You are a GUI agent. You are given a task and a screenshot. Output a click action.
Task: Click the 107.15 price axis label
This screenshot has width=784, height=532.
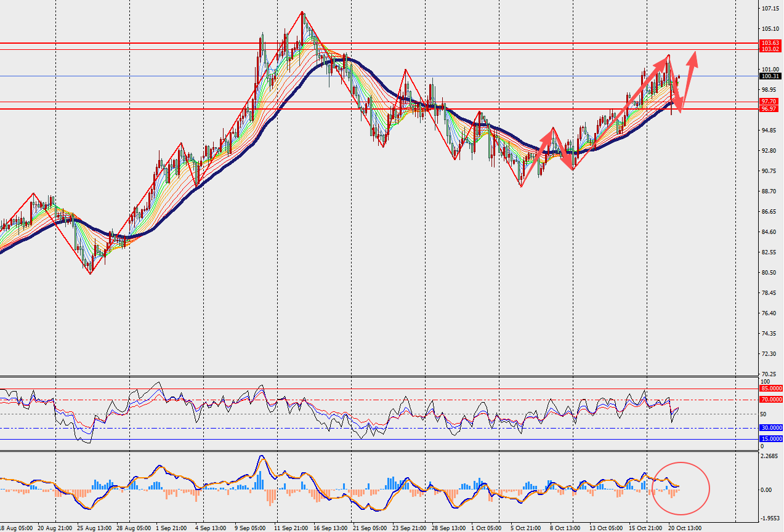coord(770,9)
